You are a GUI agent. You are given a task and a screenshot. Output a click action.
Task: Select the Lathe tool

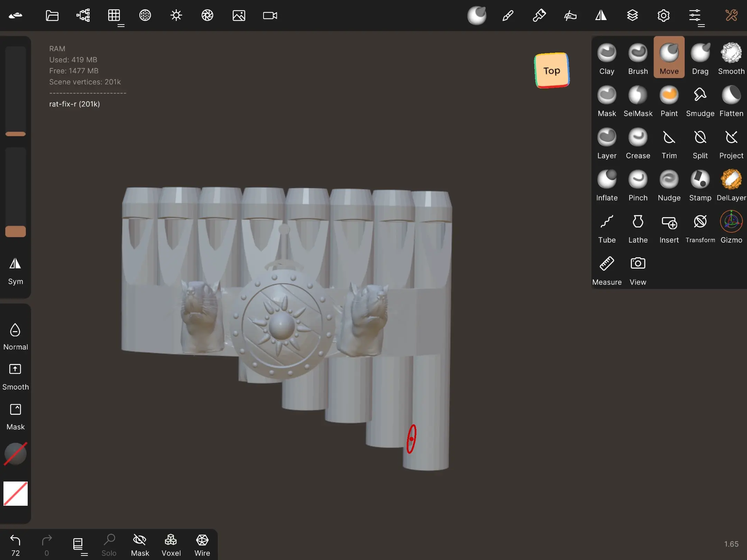638,227
